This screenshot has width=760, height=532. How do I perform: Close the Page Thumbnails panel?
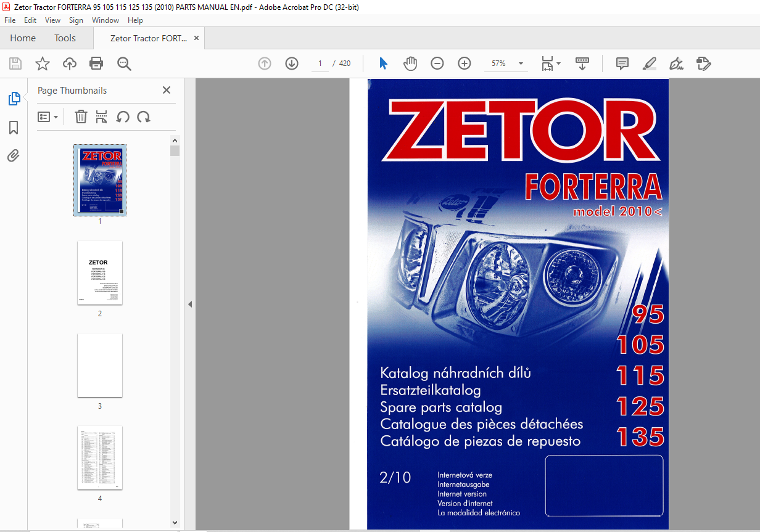(166, 90)
